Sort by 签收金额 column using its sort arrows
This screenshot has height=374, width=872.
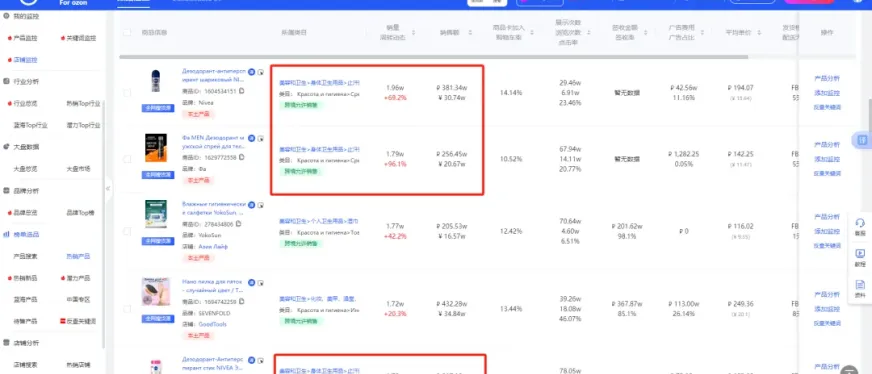click(646, 33)
